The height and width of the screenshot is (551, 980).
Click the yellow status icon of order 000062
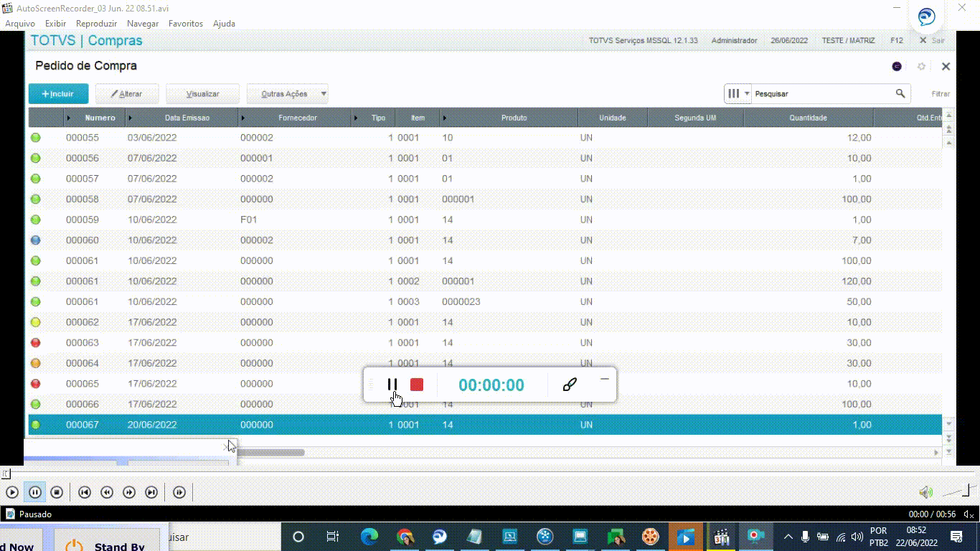coord(36,322)
